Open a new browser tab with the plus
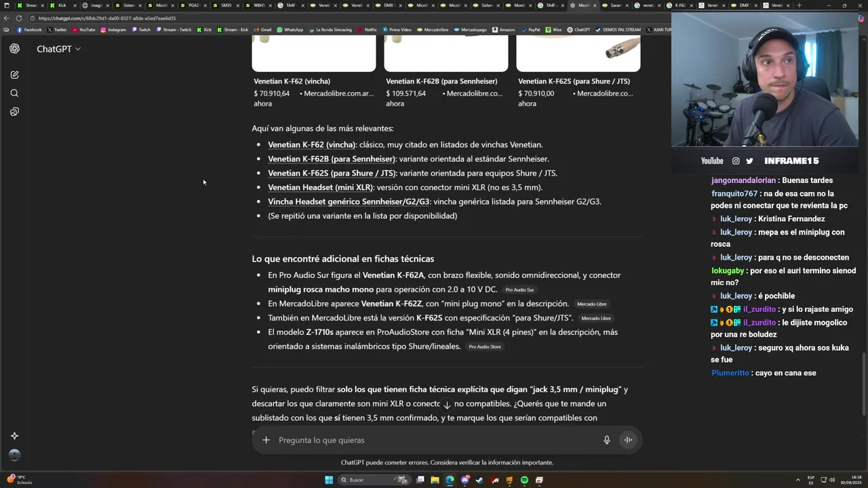Viewport: 868px width, 488px height. point(799,5)
